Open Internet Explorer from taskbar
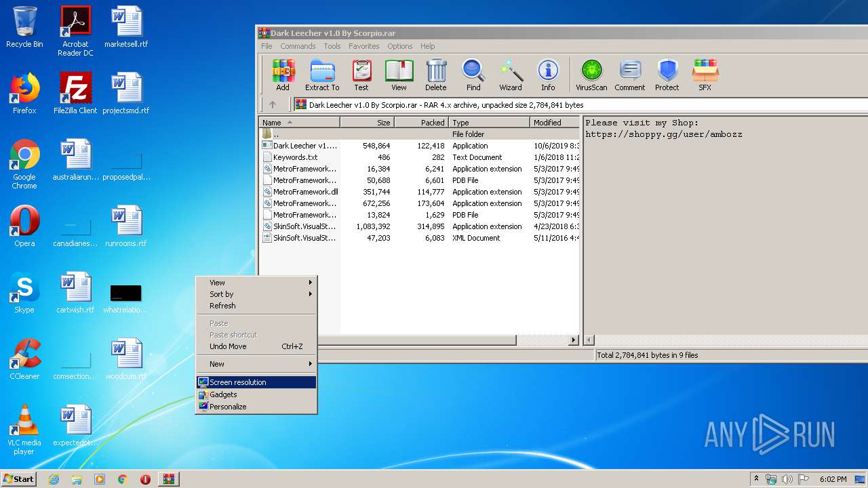 [54, 479]
